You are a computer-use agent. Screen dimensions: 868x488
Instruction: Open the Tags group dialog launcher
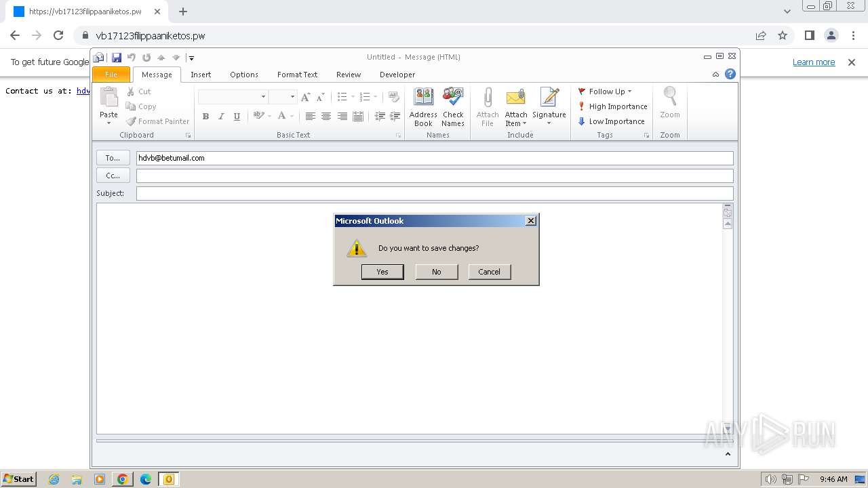click(647, 136)
